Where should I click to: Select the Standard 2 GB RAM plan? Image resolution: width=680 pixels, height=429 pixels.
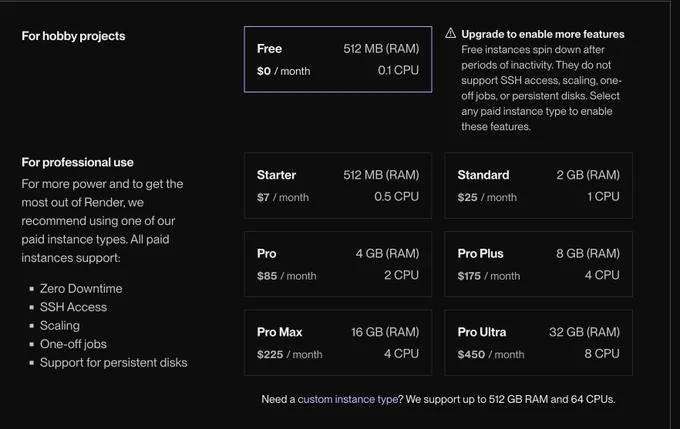(x=539, y=186)
